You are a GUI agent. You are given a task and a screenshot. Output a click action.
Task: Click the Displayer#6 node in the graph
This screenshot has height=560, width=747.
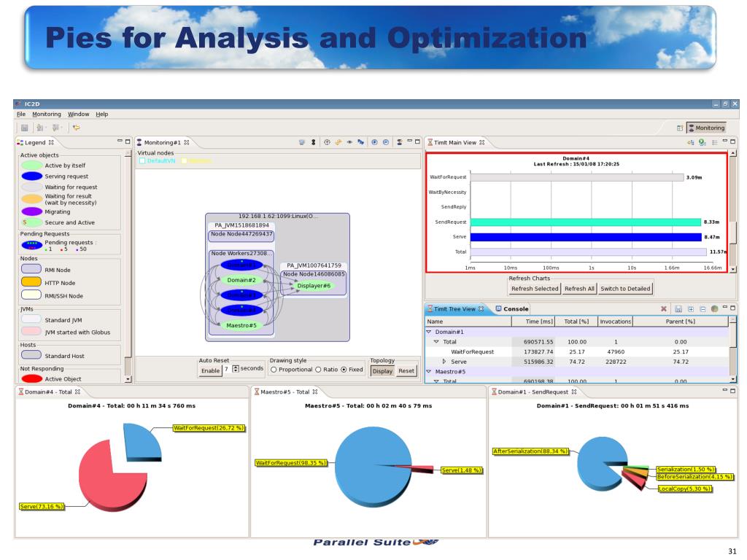point(314,286)
